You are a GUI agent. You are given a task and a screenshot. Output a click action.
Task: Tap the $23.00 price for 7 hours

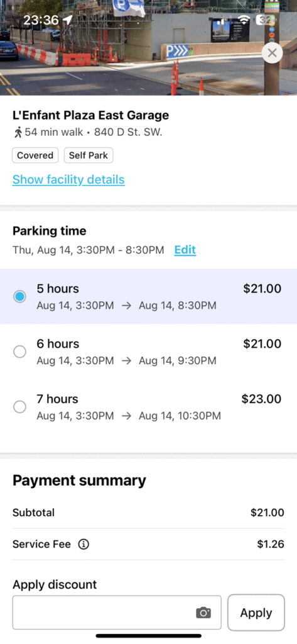coord(261,399)
